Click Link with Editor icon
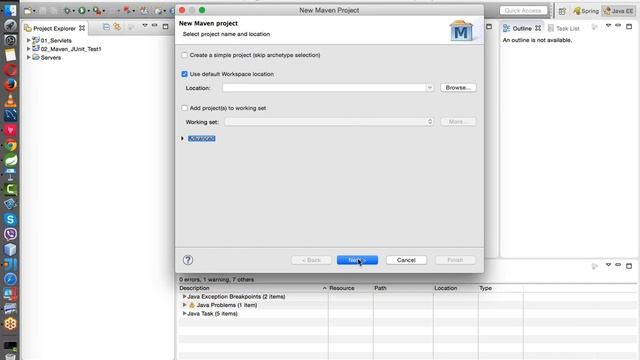640x360 pixels. [118, 27]
